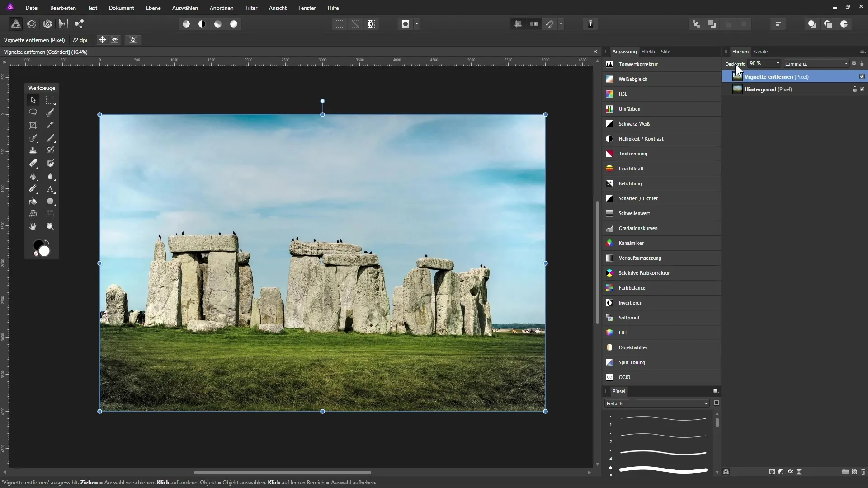This screenshot has width=868, height=488.
Task: Open the Tone Mapping Persona
Action: click(x=63, y=24)
